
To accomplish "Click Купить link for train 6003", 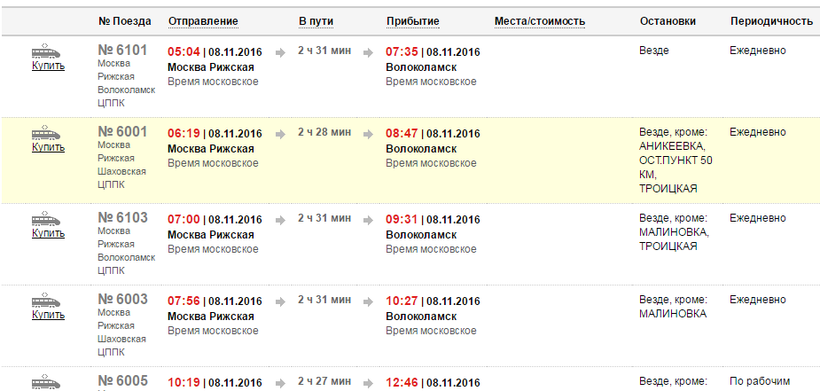I will [x=48, y=315].
